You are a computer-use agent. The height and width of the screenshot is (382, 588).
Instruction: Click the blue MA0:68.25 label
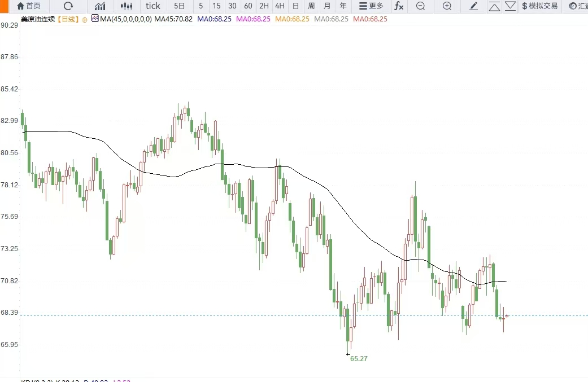pos(215,19)
